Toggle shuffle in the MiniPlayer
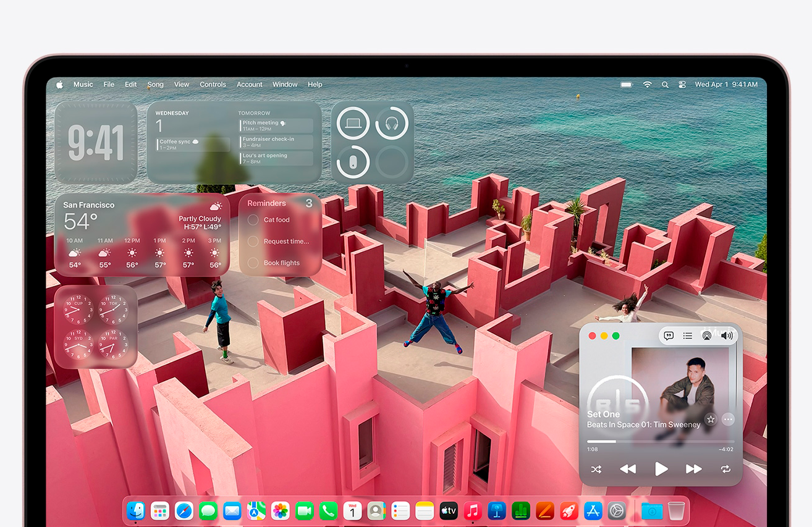This screenshot has height=527, width=812. (596, 470)
